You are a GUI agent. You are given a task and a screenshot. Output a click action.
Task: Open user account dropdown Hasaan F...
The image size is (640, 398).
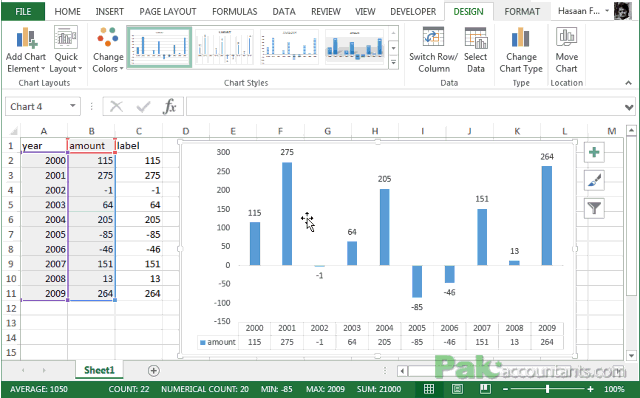[x=583, y=11]
